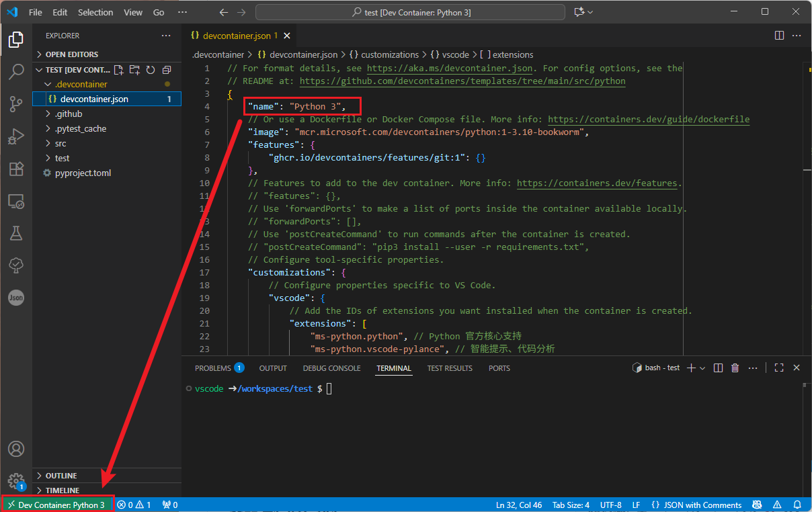Viewport: 812px width, 512px height.
Task: Open the Edit menu
Action: 60,12
